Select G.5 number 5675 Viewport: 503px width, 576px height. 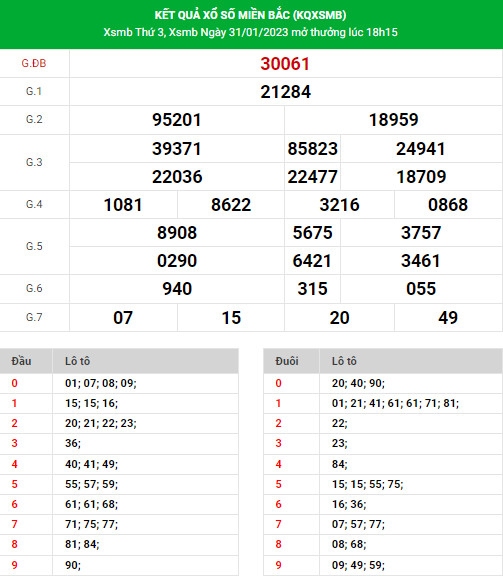pyautogui.click(x=312, y=233)
